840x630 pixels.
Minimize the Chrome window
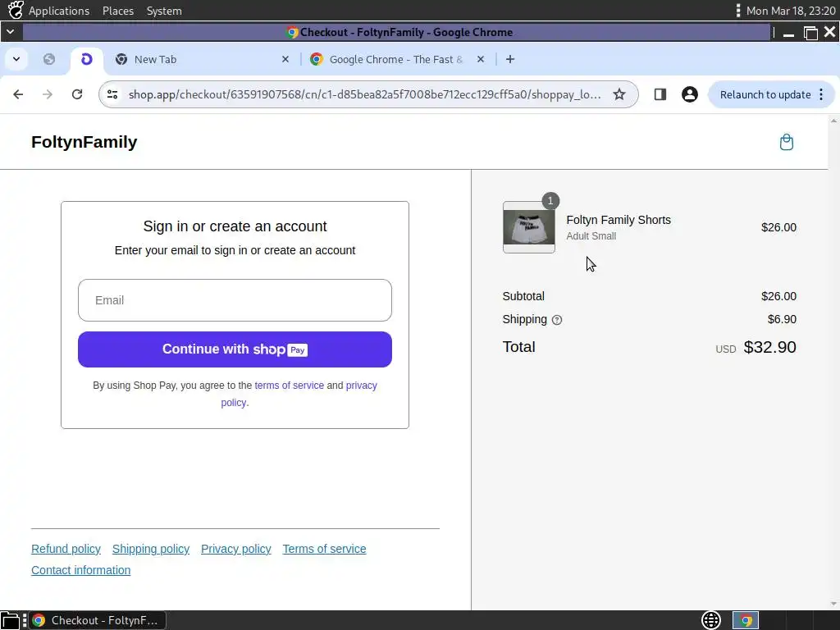click(x=788, y=33)
